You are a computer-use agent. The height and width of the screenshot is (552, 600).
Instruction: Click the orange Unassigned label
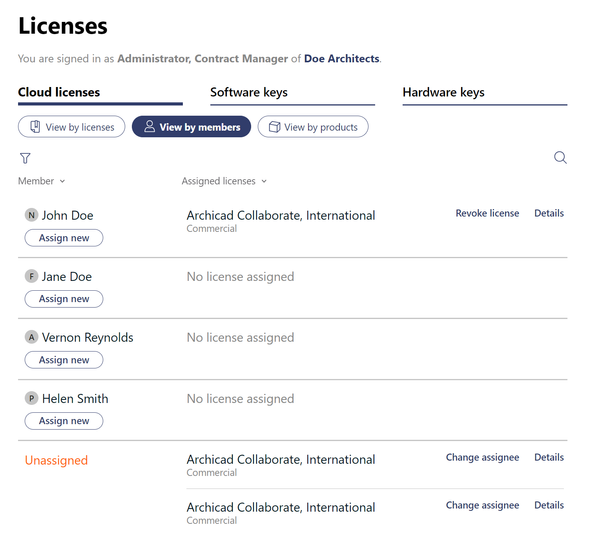coord(56,460)
